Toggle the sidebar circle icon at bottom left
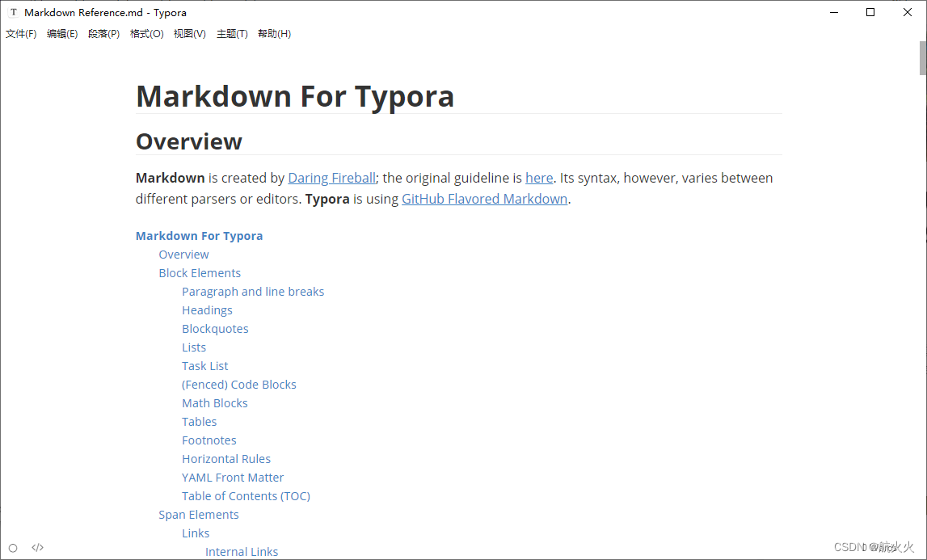Viewport: 927px width, 560px height. point(13,548)
